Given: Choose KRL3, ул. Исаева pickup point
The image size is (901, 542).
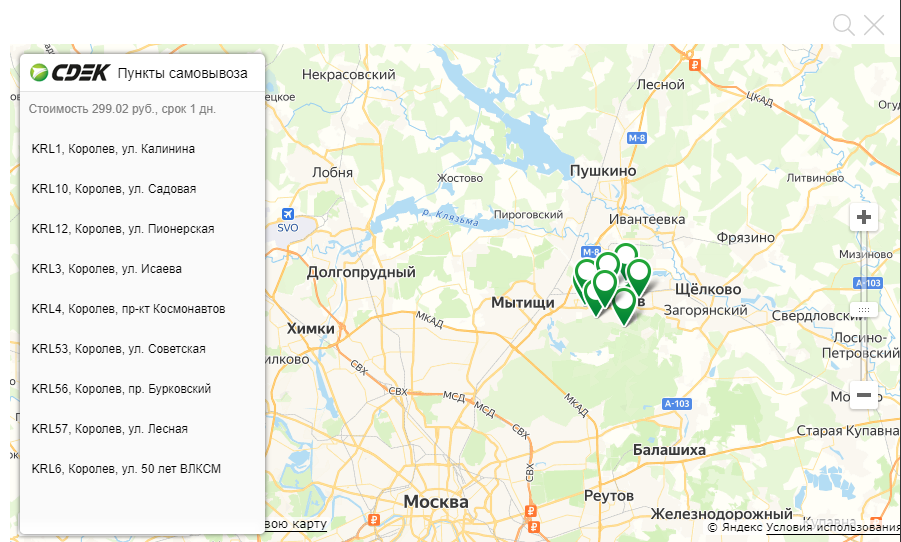Looking at the screenshot, I should tap(143, 269).
